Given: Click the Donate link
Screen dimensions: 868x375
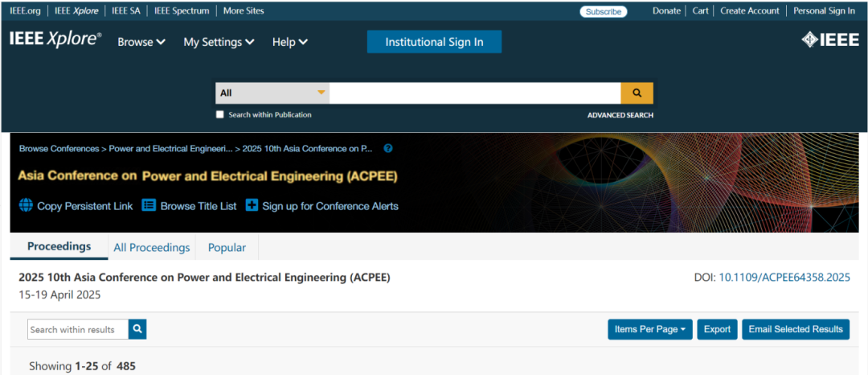Looking at the screenshot, I should [x=666, y=10].
